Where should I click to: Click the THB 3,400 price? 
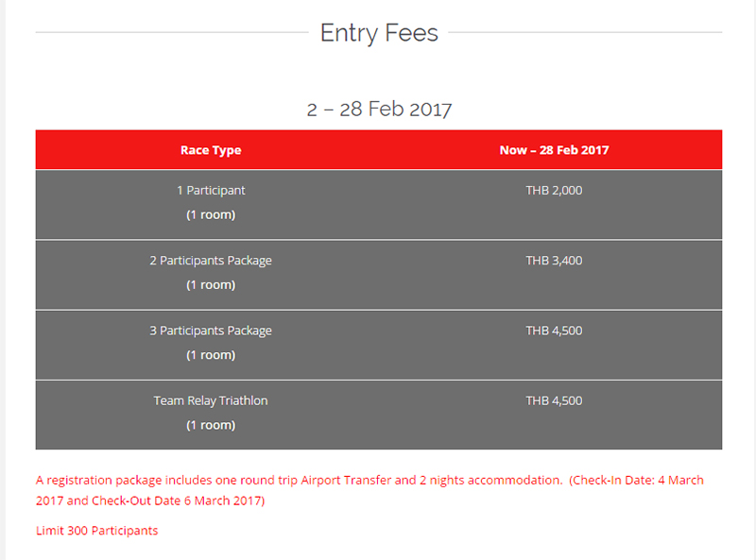[x=554, y=261]
